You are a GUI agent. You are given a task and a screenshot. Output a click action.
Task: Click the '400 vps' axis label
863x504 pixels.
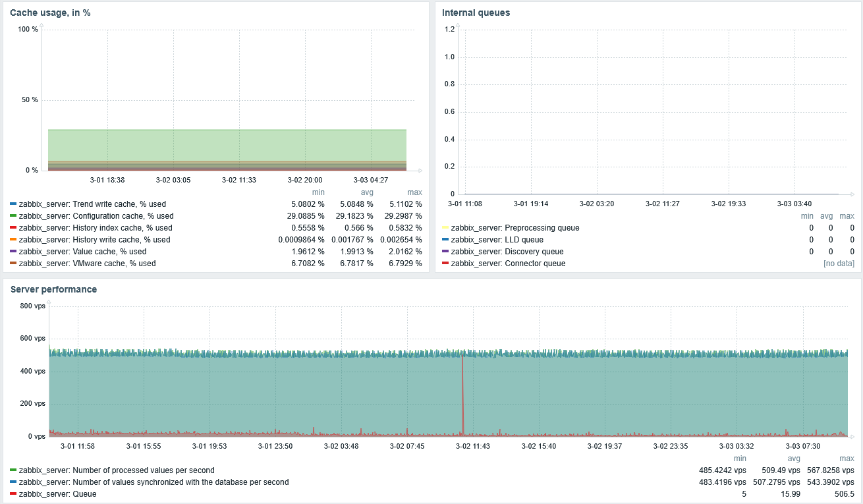click(32, 371)
